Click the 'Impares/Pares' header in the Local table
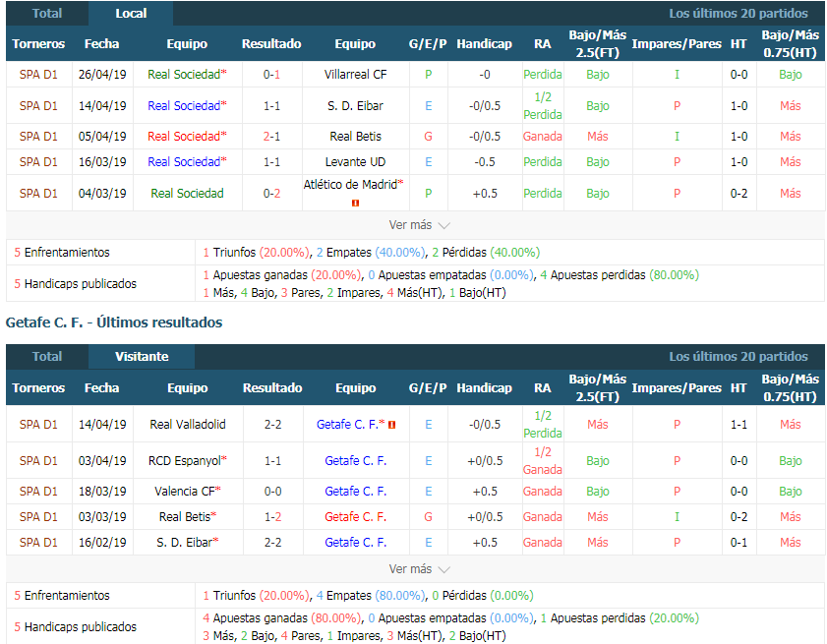 click(677, 44)
